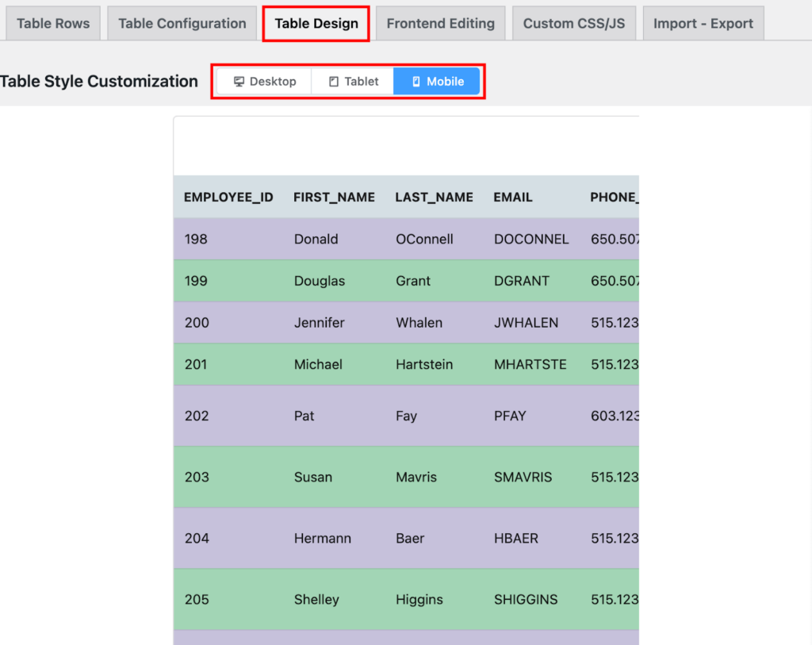Switch preview to Desktop view
The height and width of the screenshot is (645, 812).
click(265, 82)
